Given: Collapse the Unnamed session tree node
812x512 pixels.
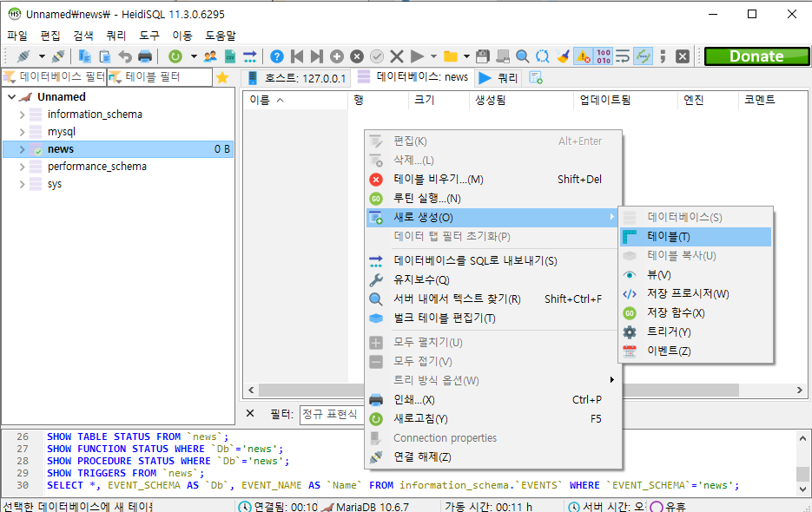Looking at the screenshot, I should click(11, 97).
